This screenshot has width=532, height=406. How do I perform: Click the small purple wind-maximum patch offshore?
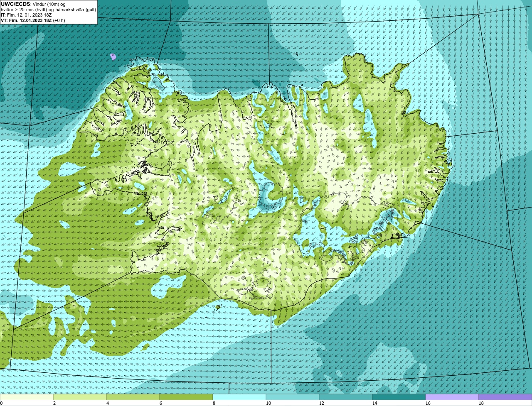[113, 56]
